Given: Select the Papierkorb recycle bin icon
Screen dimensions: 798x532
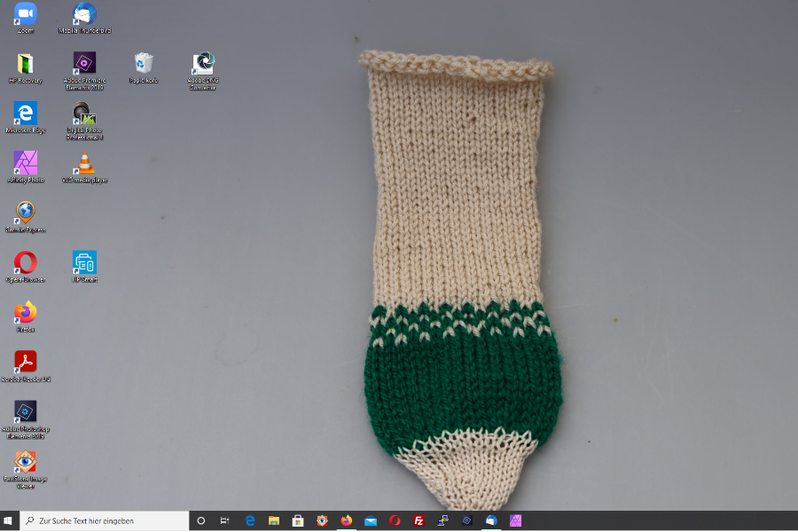Looking at the screenshot, I should pos(144,63).
